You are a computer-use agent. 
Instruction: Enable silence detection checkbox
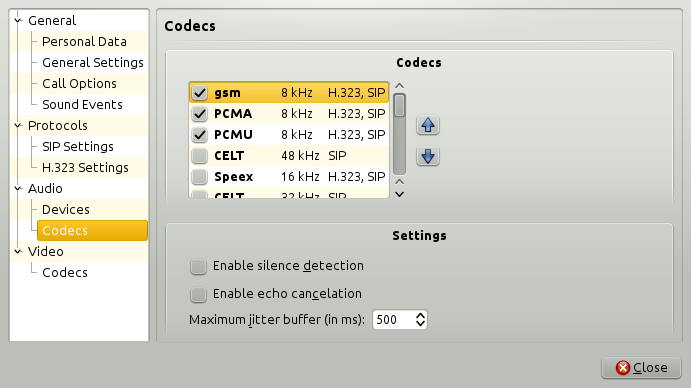198,266
